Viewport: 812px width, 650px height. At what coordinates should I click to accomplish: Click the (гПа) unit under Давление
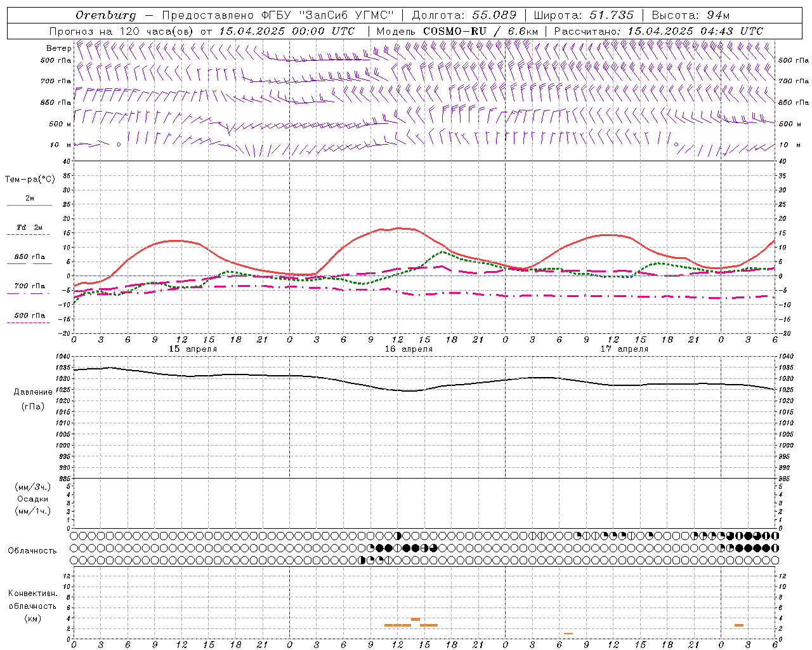coord(33,407)
